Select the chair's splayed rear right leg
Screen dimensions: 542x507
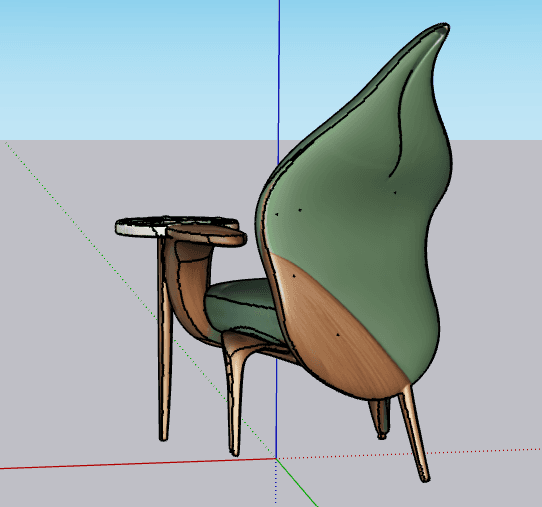click(x=415, y=434)
